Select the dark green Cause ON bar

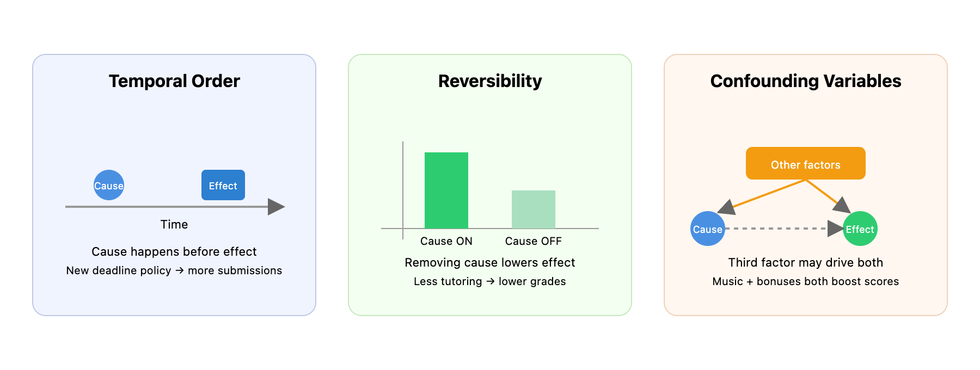click(446, 190)
